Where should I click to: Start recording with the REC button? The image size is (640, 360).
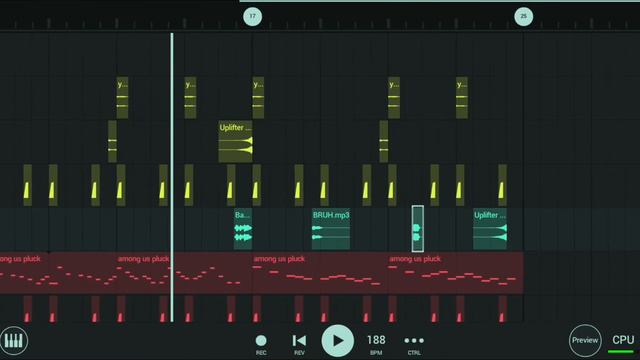coord(261,344)
